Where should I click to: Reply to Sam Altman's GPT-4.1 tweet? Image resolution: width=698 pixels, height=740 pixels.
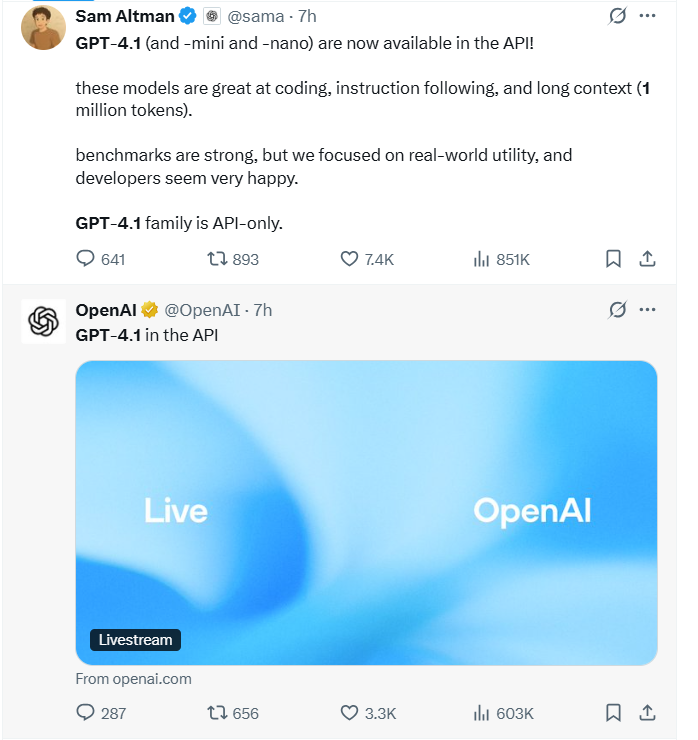point(86,259)
